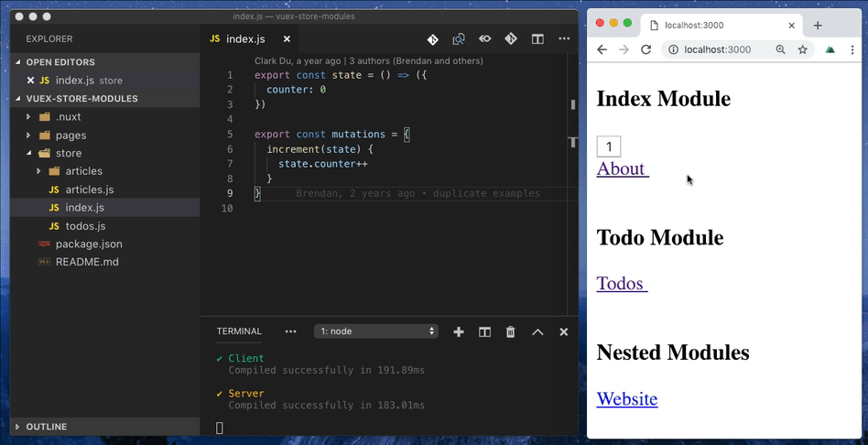The image size is (868, 445).
Task: Kill the terminal with the trash icon
Action: [x=511, y=331]
